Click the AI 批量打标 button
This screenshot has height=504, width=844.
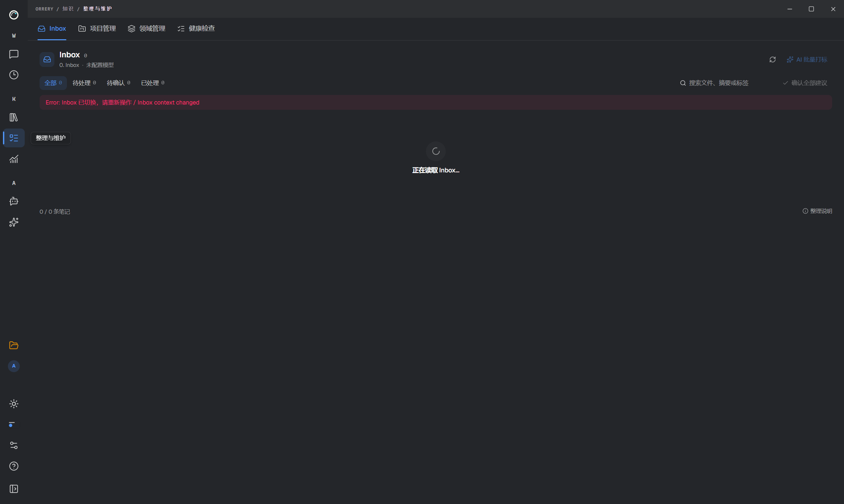(807, 60)
